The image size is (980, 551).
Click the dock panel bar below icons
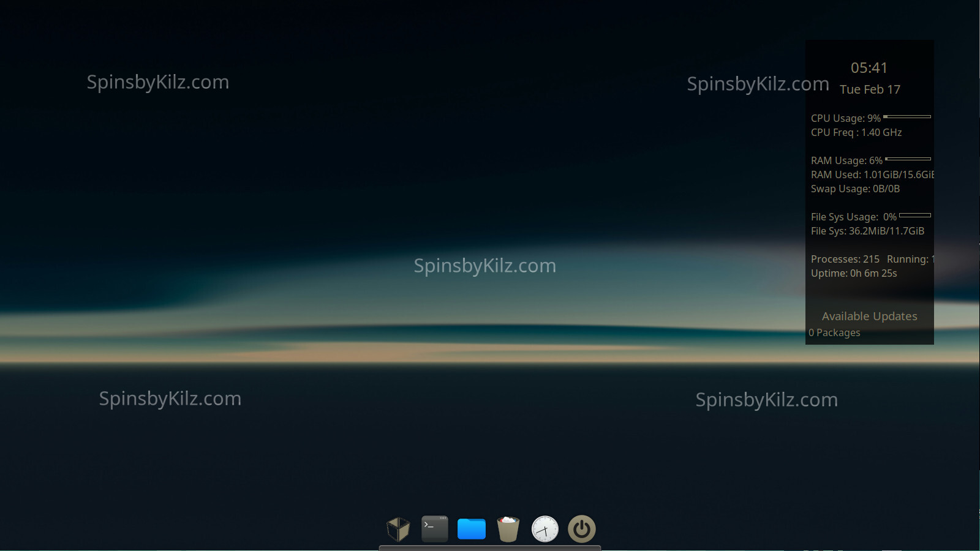pyautogui.click(x=489, y=548)
